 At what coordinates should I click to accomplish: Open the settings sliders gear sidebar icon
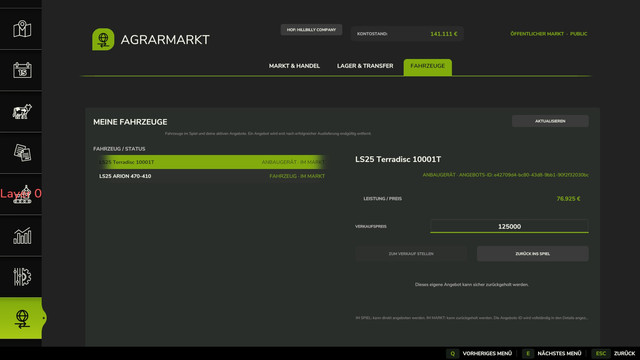(x=22, y=277)
